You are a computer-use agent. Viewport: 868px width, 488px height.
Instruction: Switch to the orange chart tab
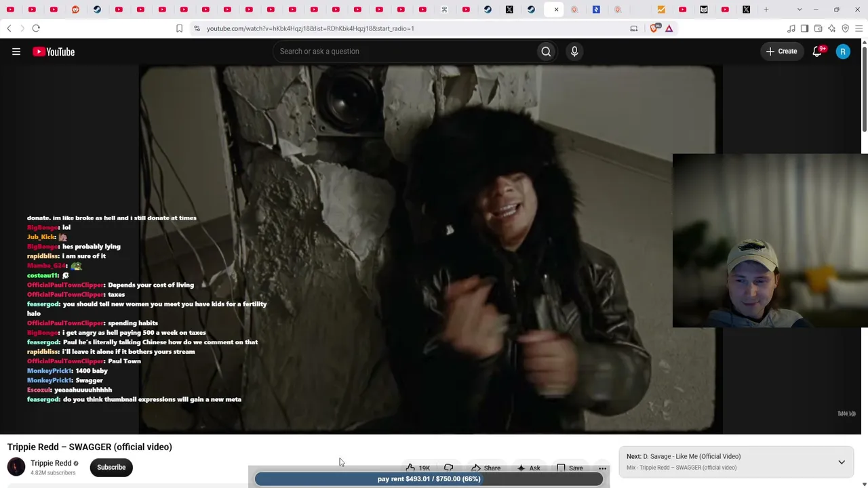point(661,9)
